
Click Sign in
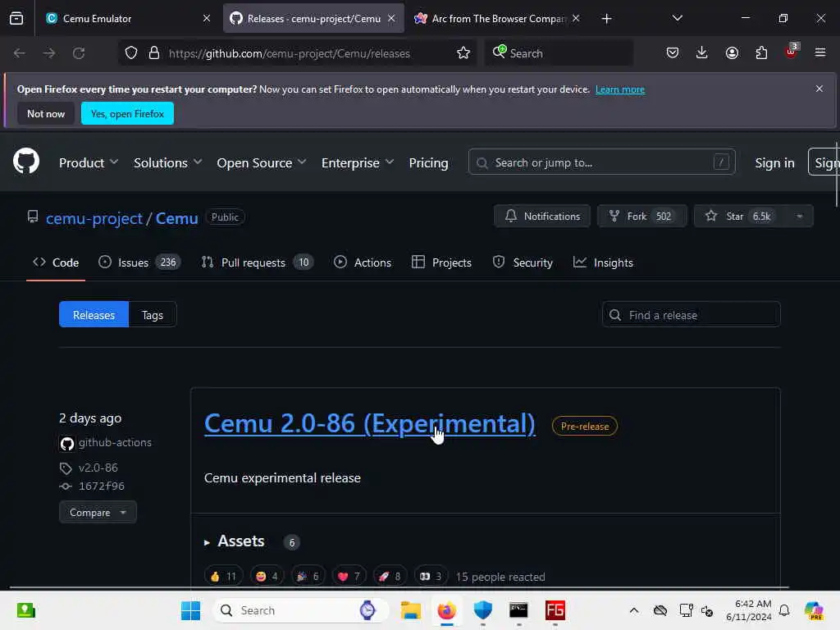774,163
